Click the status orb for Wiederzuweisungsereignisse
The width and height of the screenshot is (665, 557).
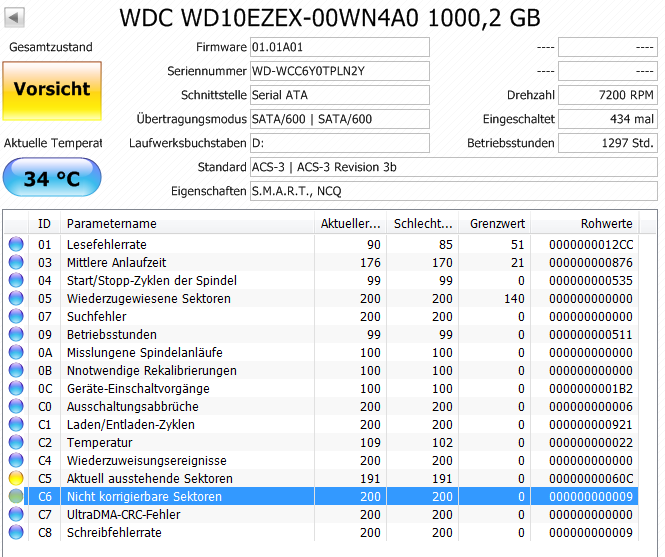click(x=16, y=460)
